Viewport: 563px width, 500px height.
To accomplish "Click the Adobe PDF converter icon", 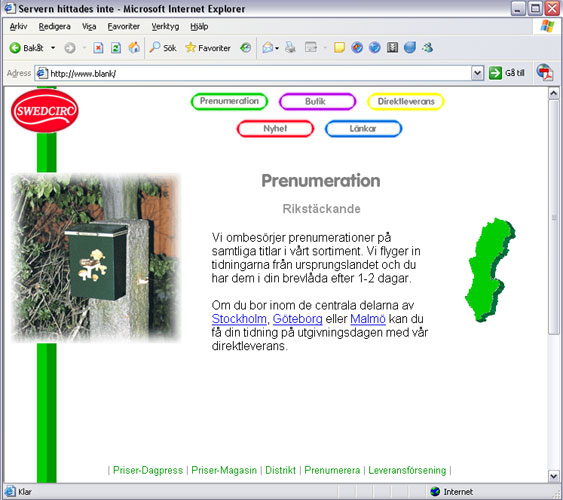I will pos(545,73).
